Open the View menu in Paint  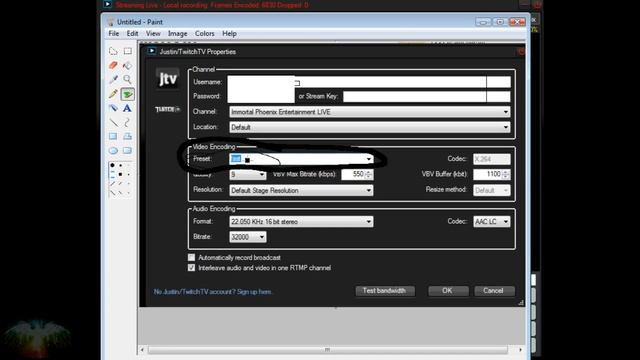[x=153, y=33]
